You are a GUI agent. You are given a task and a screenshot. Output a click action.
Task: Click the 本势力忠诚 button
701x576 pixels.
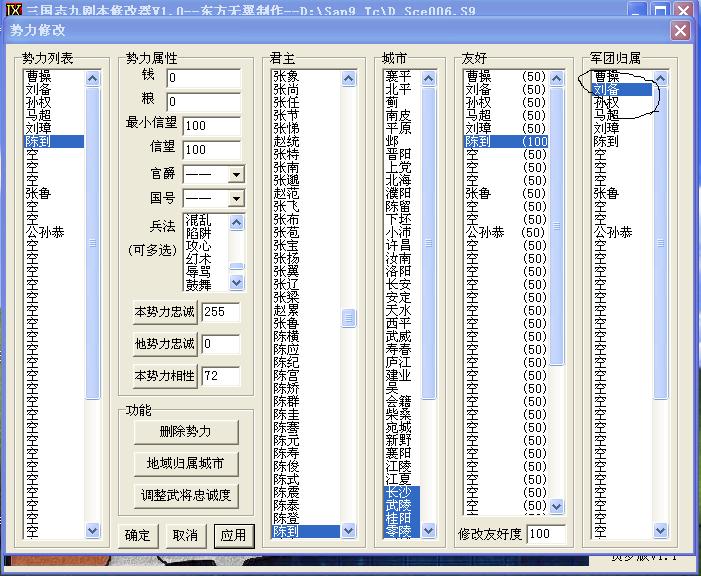point(164,312)
